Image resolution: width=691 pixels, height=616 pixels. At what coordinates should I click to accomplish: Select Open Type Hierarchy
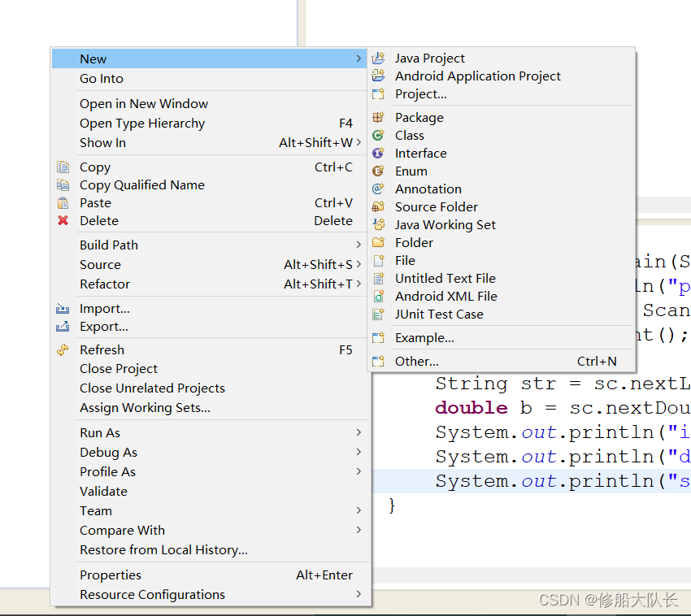click(x=211, y=124)
